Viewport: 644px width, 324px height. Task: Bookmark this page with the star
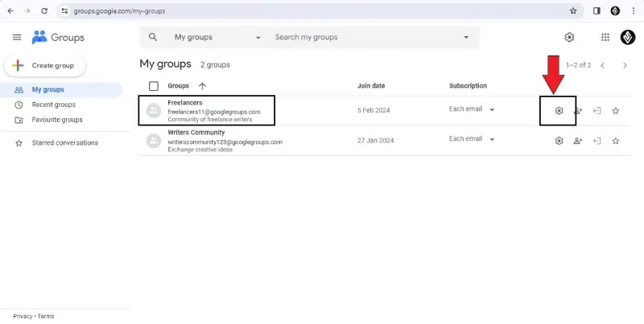click(x=573, y=11)
